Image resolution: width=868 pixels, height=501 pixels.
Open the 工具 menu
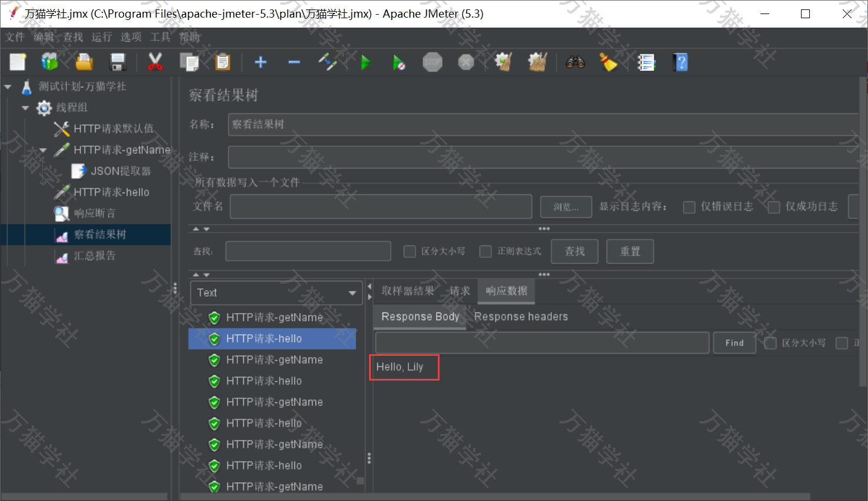point(160,37)
